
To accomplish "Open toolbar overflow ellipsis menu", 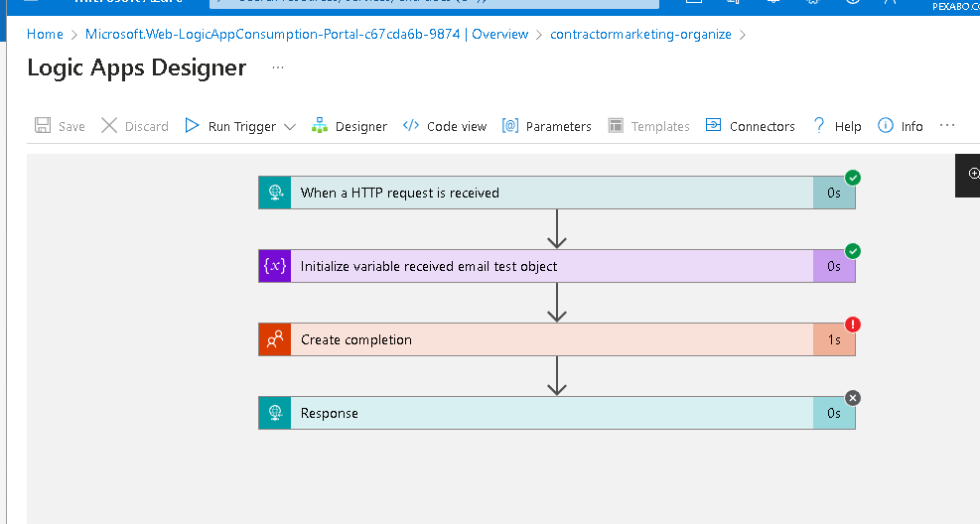I will (x=947, y=125).
